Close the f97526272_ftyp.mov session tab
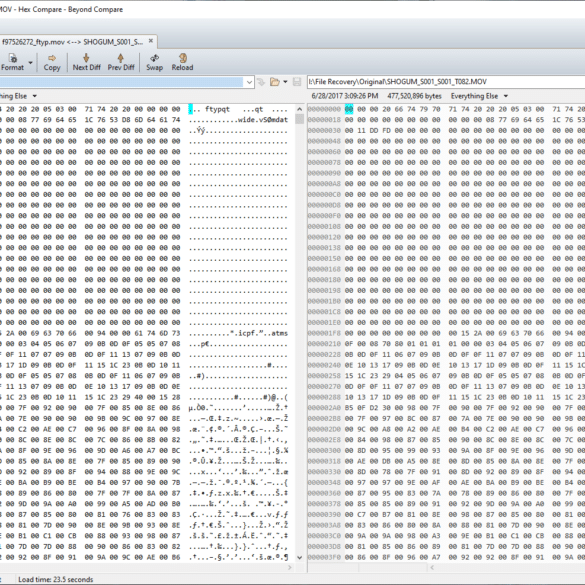The height and width of the screenshot is (585, 585). [x=151, y=41]
